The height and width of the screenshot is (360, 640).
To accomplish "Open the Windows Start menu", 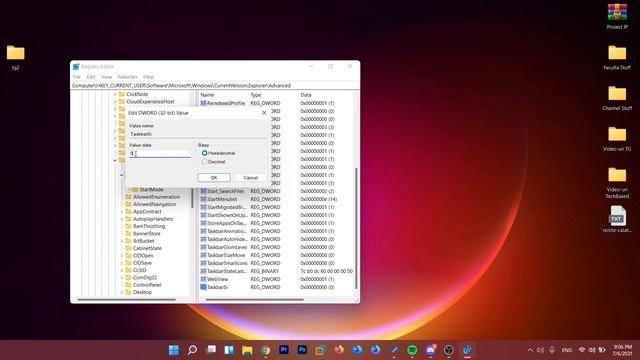I will tap(174, 350).
